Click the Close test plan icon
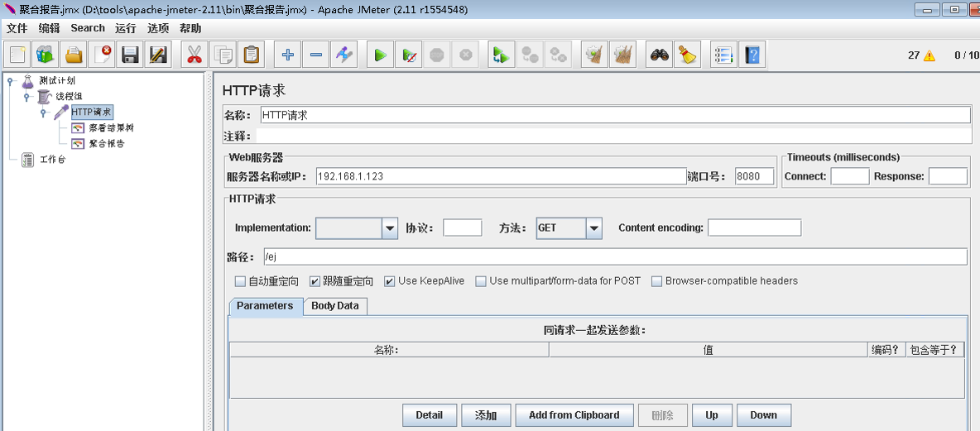This screenshot has width=980, height=431. (x=102, y=55)
